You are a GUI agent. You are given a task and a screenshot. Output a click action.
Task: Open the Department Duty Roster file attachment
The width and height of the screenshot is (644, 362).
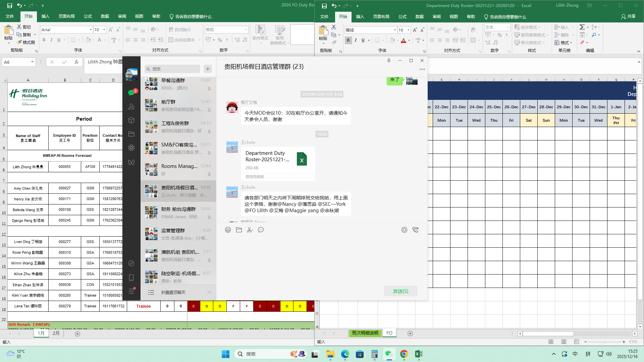pyautogui.click(x=277, y=160)
